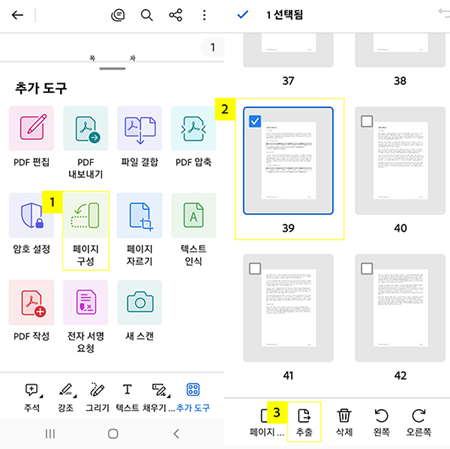Tap the 추출 extract button
Viewport: 450px width, 449px height.
(x=304, y=423)
